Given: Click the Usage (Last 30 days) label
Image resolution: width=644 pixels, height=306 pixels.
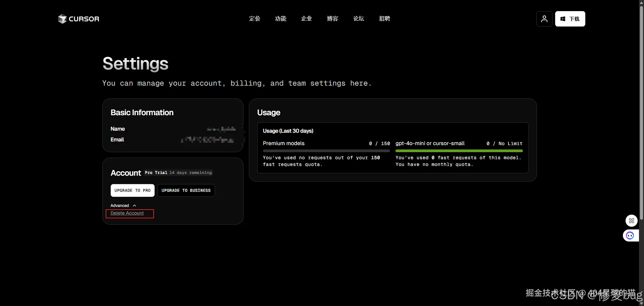Looking at the screenshot, I should click(288, 131).
